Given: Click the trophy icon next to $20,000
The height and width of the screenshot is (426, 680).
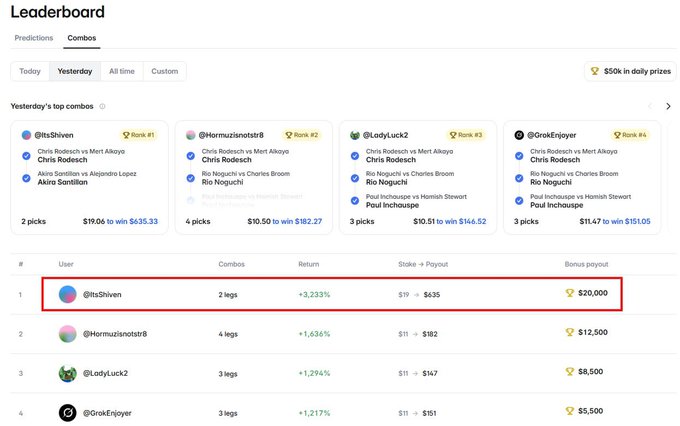Looking at the screenshot, I should [570, 293].
